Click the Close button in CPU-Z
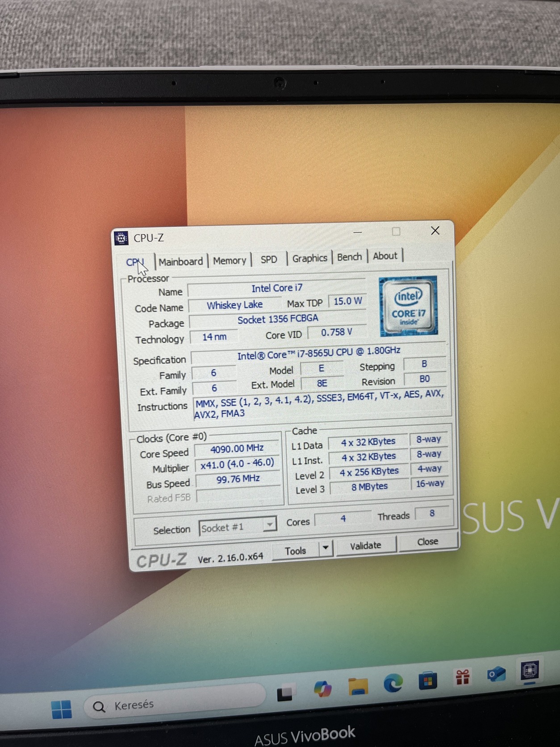560x747 pixels. pos(428,541)
